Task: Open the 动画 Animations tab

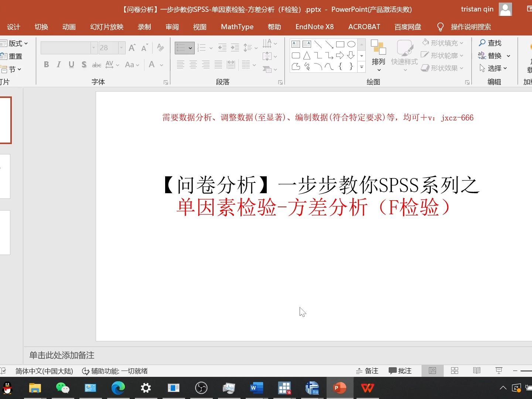Action: pos(69,27)
